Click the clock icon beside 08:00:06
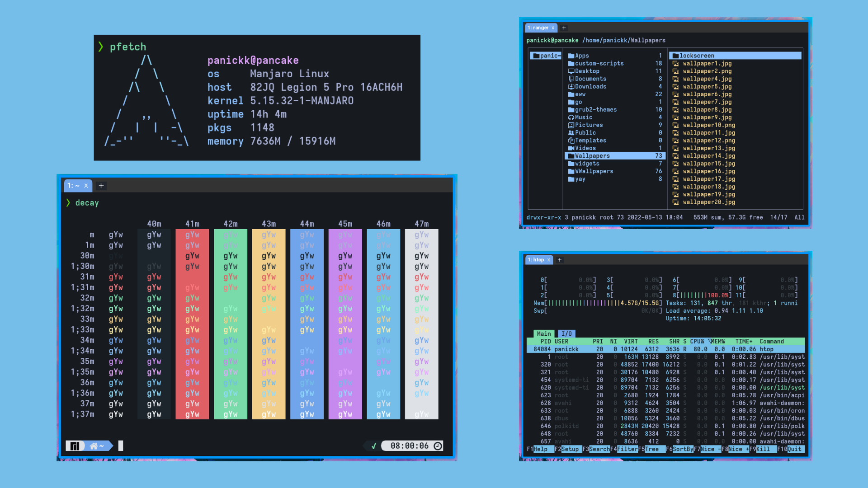The height and width of the screenshot is (488, 868). [438, 446]
